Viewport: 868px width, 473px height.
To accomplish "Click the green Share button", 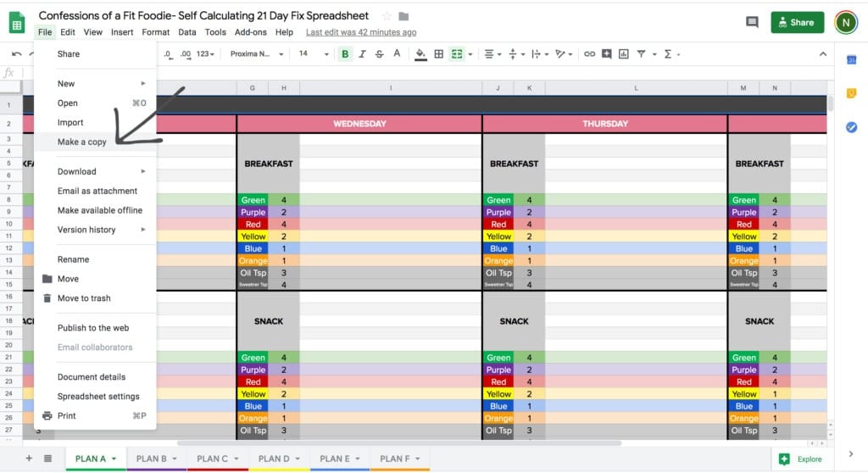I will [797, 22].
